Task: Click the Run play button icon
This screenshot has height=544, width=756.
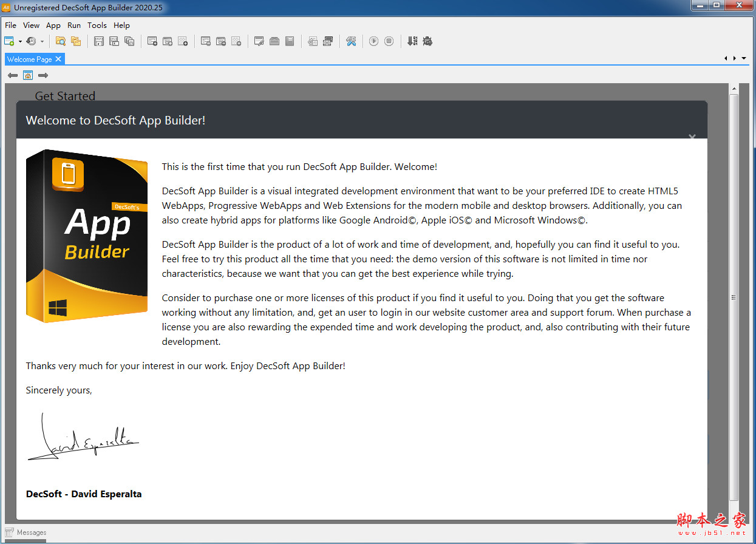Action: (x=374, y=41)
